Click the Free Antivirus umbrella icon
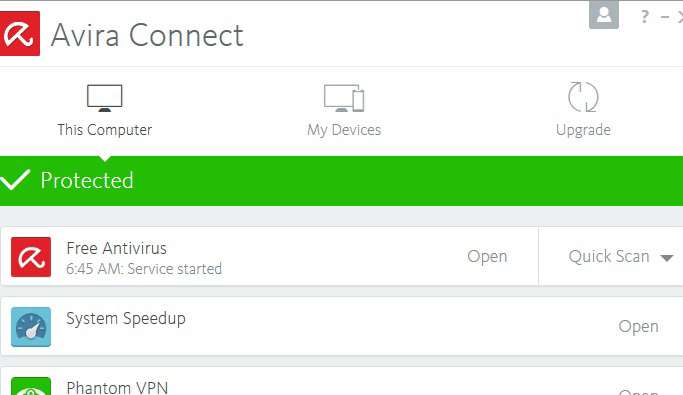683x395 pixels. coord(31,257)
